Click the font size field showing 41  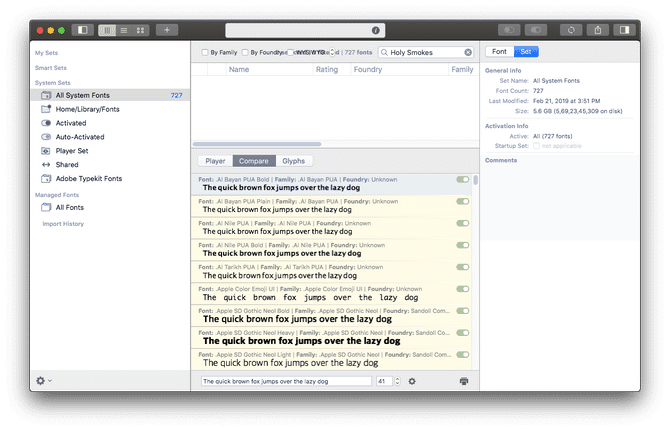pos(384,381)
